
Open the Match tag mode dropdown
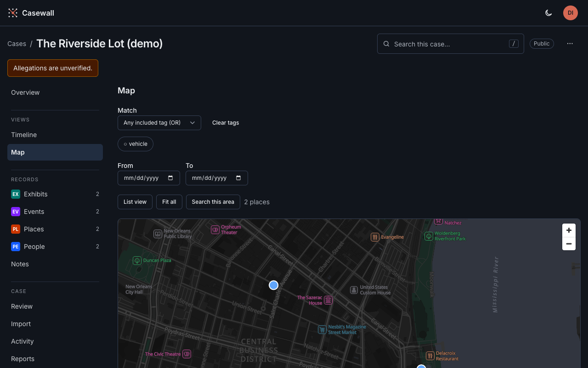pos(159,123)
